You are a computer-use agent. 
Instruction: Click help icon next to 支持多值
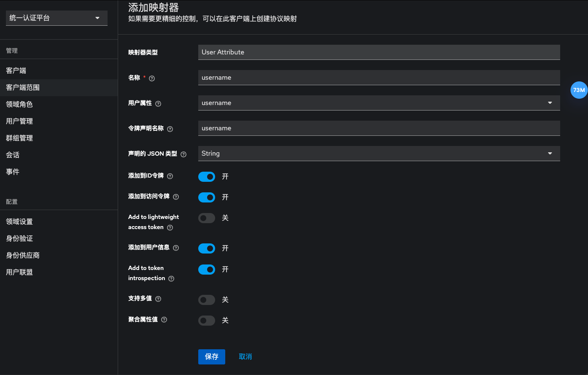click(x=158, y=299)
